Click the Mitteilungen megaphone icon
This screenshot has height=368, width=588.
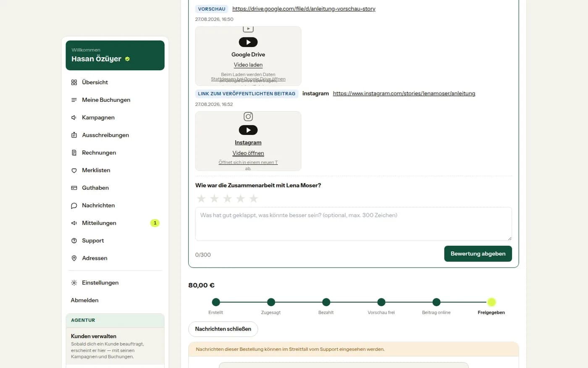point(74,223)
